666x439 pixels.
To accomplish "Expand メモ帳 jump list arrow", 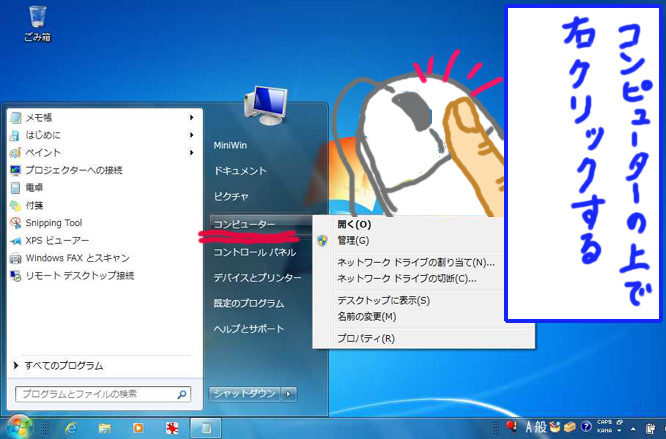I will (x=191, y=117).
